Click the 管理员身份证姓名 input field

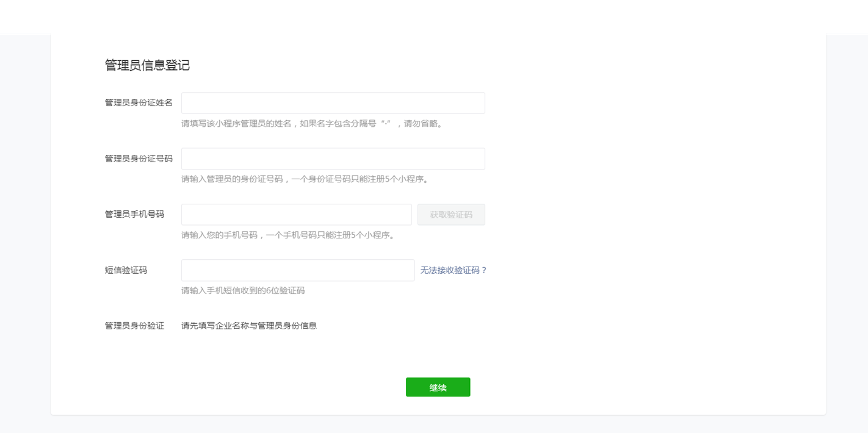(333, 103)
